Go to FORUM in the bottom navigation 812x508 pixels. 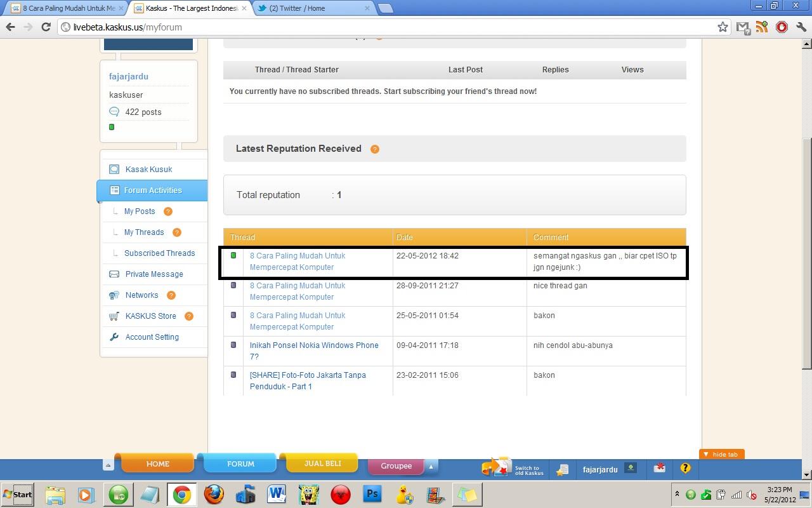(x=240, y=464)
